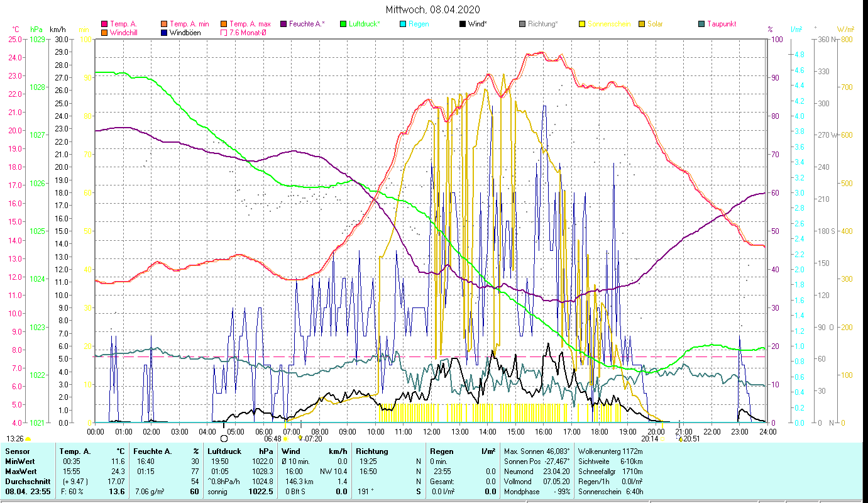Click the gold Solar legend swatch
Viewport: 868px width, 503px height.
coord(641,25)
